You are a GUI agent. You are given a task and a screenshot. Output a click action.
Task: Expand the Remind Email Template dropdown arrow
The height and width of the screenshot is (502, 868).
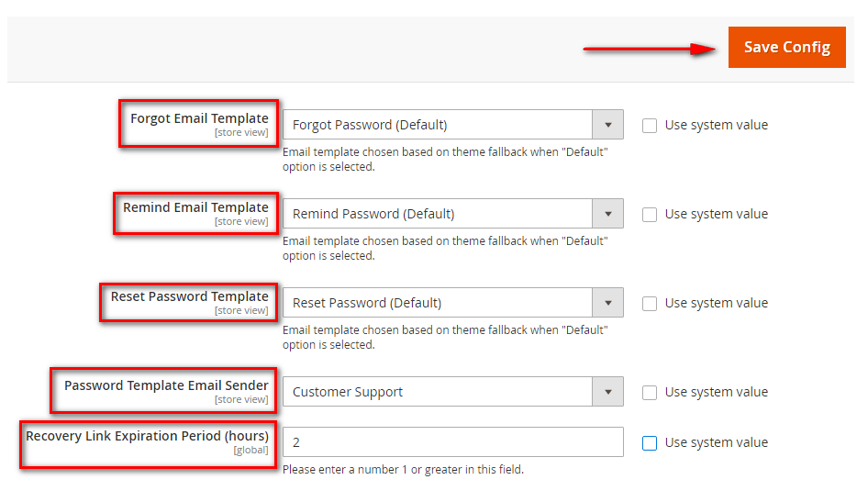607,214
